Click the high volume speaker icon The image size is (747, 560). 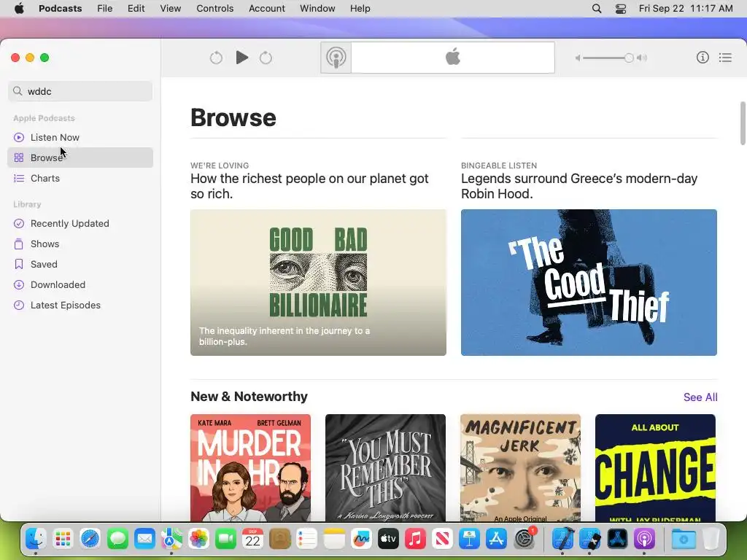coord(642,58)
